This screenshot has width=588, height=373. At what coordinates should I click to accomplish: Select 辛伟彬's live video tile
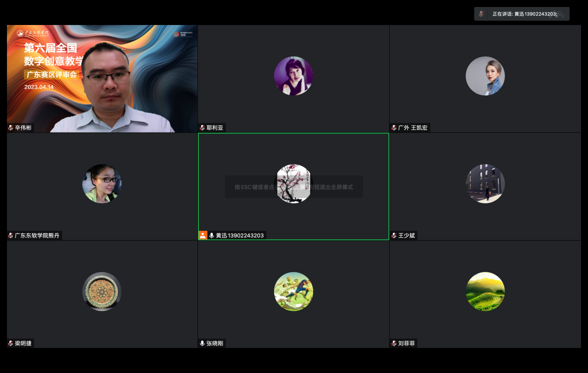click(x=102, y=79)
